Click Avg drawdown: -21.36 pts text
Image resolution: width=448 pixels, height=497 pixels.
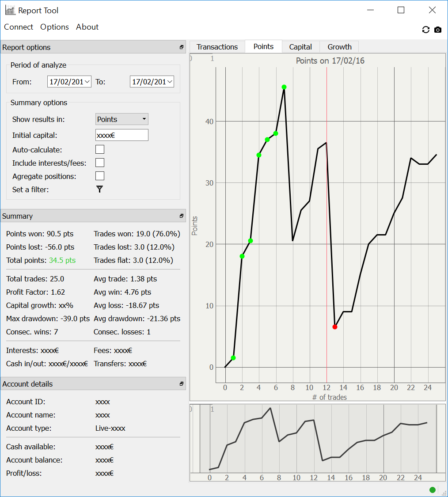[137, 319]
